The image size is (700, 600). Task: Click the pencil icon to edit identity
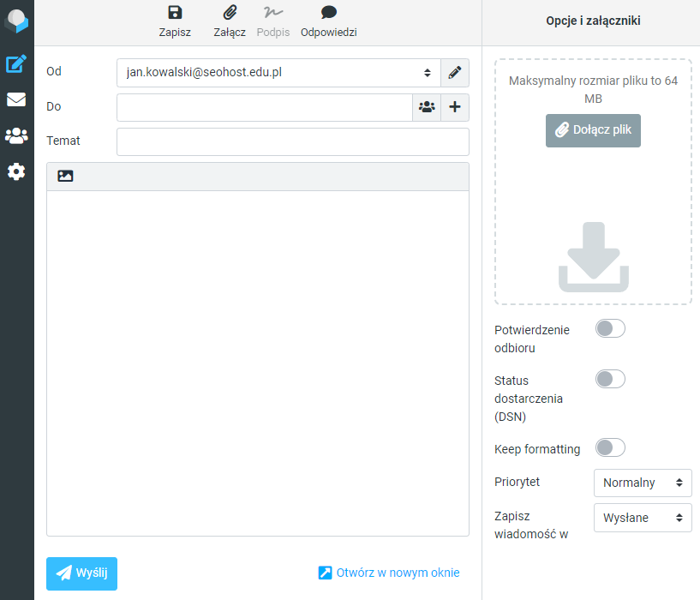[x=455, y=73]
